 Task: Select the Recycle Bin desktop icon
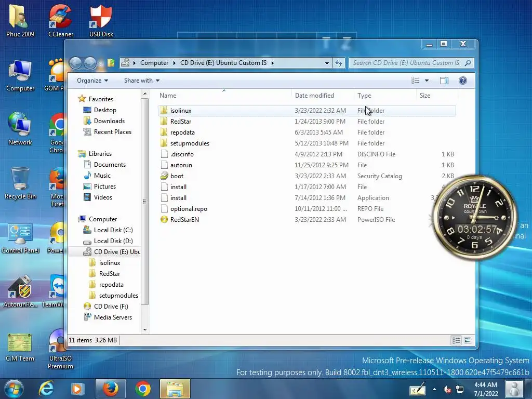(20, 183)
